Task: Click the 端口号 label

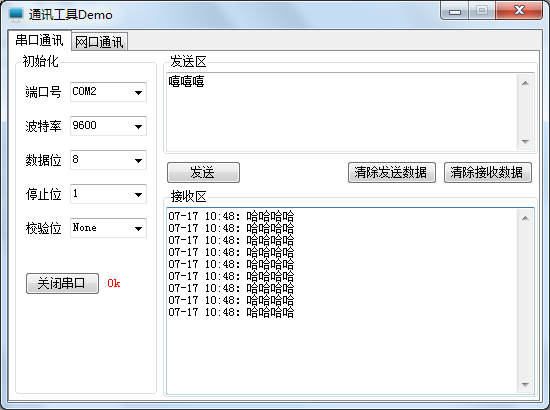Action: click(43, 92)
